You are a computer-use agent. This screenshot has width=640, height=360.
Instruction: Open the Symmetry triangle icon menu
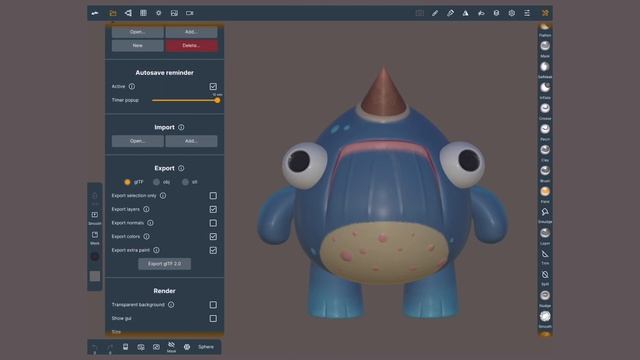(465, 13)
